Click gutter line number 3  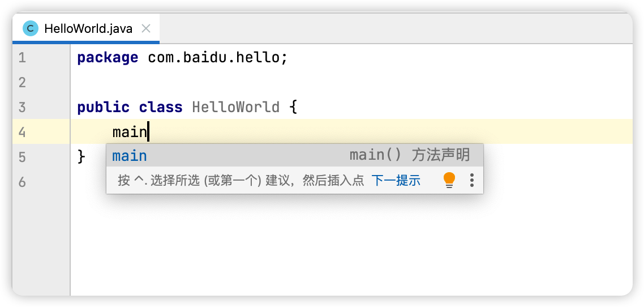pyautogui.click(x=22, y=107)
